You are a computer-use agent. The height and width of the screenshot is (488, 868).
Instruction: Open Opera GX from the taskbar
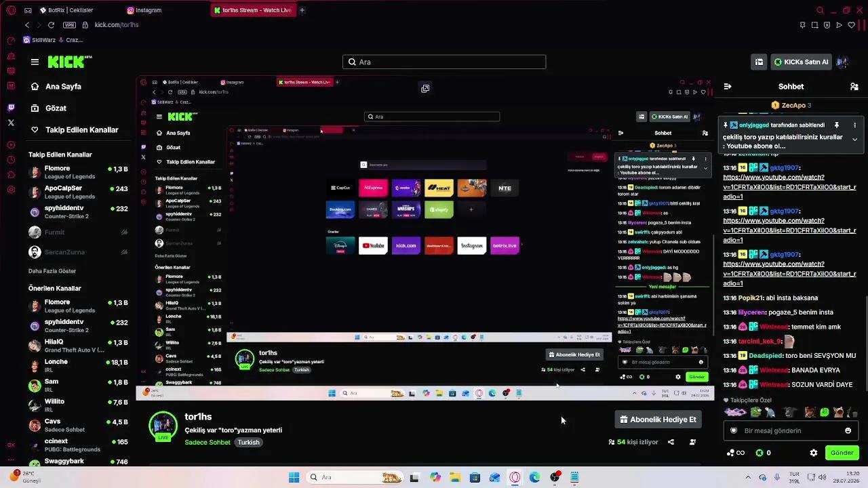point(515,477)
